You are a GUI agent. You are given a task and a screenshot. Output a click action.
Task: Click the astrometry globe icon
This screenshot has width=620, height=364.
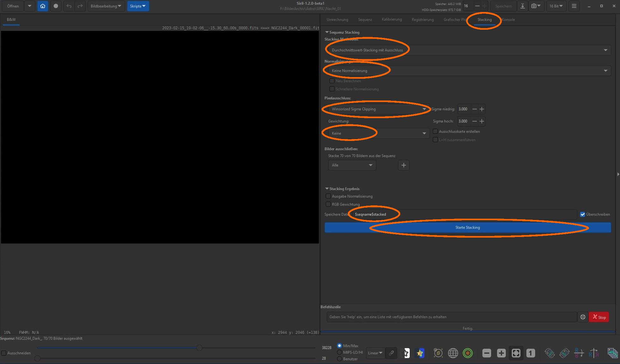tap(453, 353)
